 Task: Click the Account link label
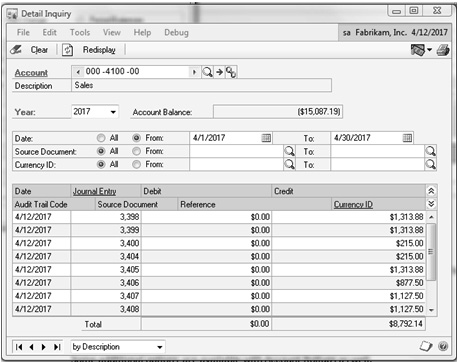pyautogui.click(x=31, y=73)
